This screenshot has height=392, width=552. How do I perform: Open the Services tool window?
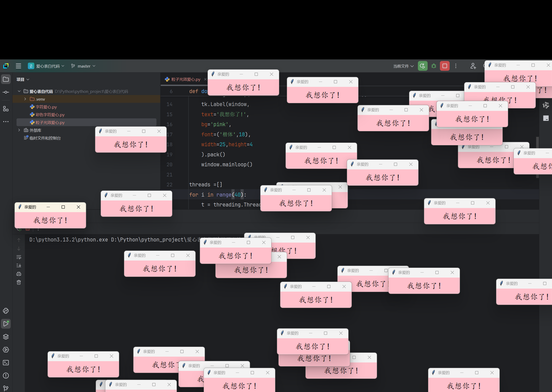click(6, 349)
